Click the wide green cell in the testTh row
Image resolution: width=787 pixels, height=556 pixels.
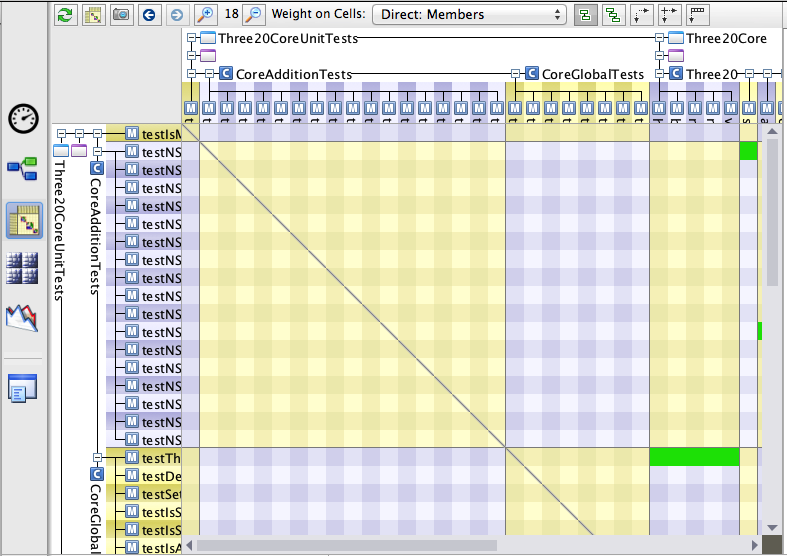click(694, 457)
